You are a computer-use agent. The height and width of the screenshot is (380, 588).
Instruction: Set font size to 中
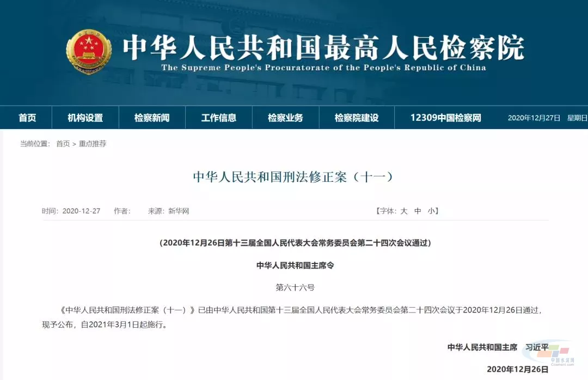tap(418, 211)
